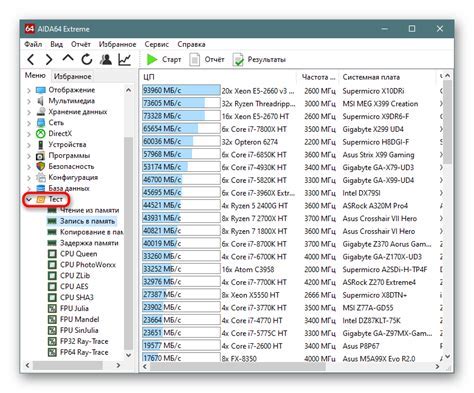Open the Results checkmark icon
Viewport: 474px width, 393px height.
tap(238, 60)
